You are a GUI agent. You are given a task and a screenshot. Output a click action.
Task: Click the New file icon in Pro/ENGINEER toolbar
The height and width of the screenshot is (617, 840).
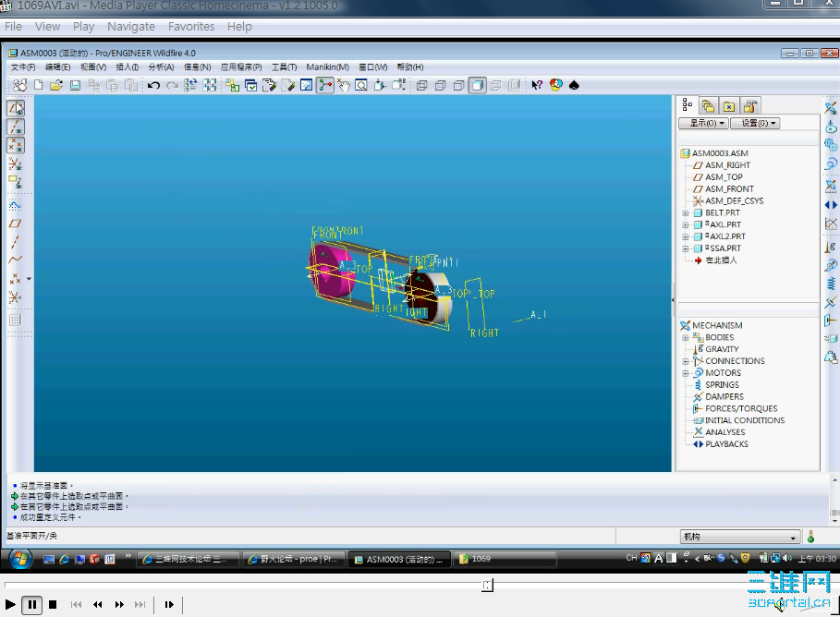pyautogui.click(x=39, y=85)
